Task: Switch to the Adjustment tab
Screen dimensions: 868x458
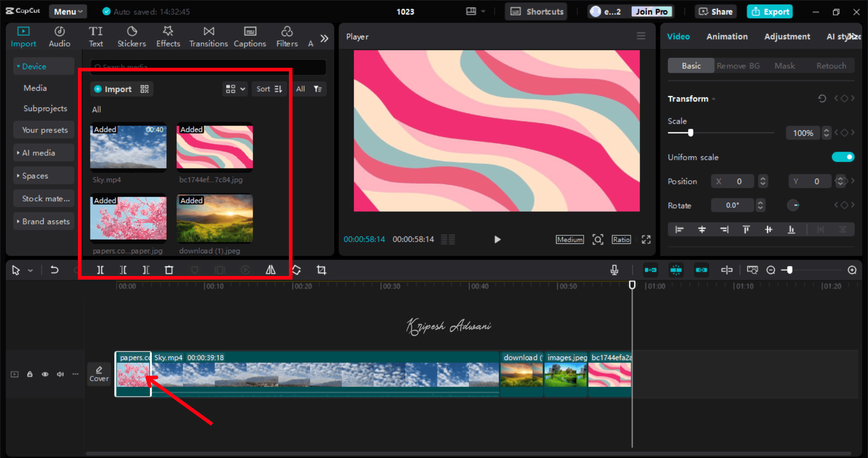Action: [787, 37]
